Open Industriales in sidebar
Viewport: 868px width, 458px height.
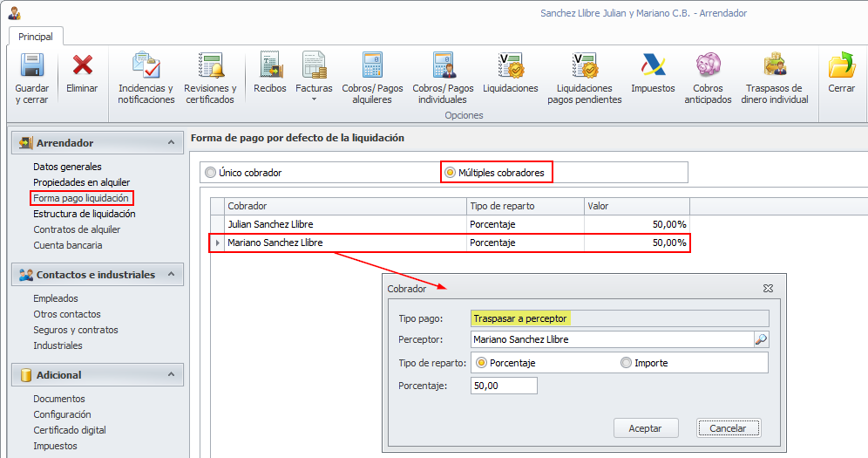[x=58, y=345]
